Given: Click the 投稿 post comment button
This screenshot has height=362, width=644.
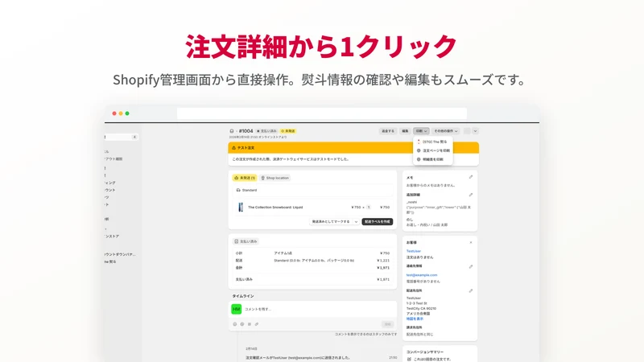Looking at the screenshot, I should [x=388, y=324].
